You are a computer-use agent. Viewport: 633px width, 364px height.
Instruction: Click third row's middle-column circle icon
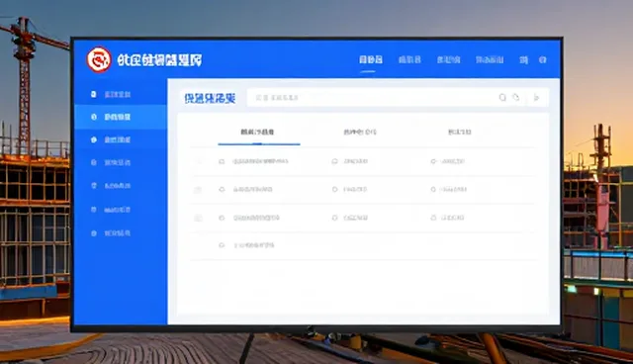[334, 218]
